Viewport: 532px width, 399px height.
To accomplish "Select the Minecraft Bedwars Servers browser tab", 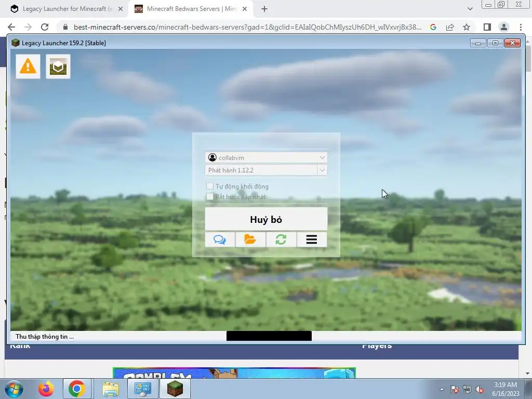I will (x=191, y=9).
